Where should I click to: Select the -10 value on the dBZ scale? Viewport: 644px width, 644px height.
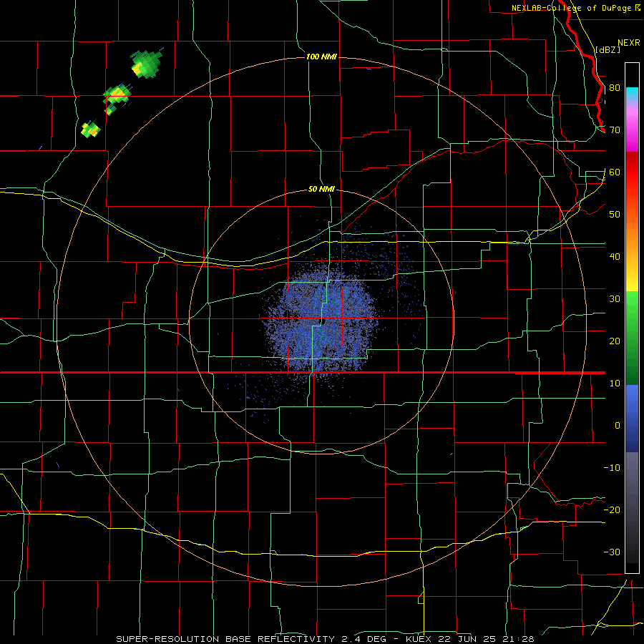[x=612, y=468]
